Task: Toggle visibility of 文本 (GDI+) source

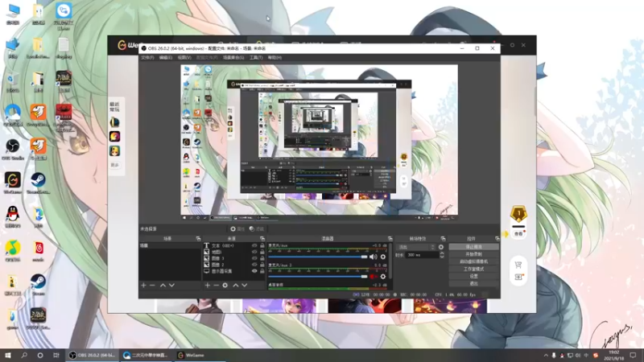Action: click(254, 245)
